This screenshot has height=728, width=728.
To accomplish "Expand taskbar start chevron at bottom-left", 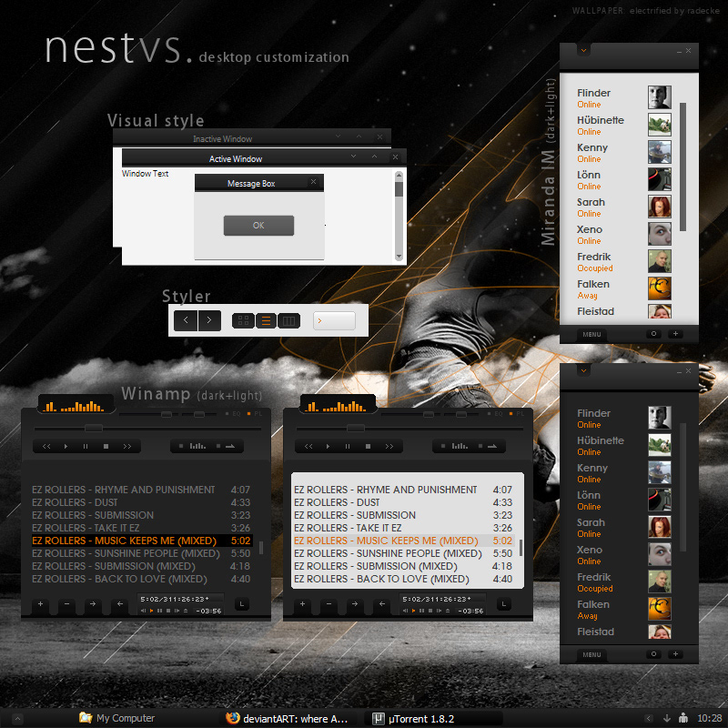I will 17,719.
